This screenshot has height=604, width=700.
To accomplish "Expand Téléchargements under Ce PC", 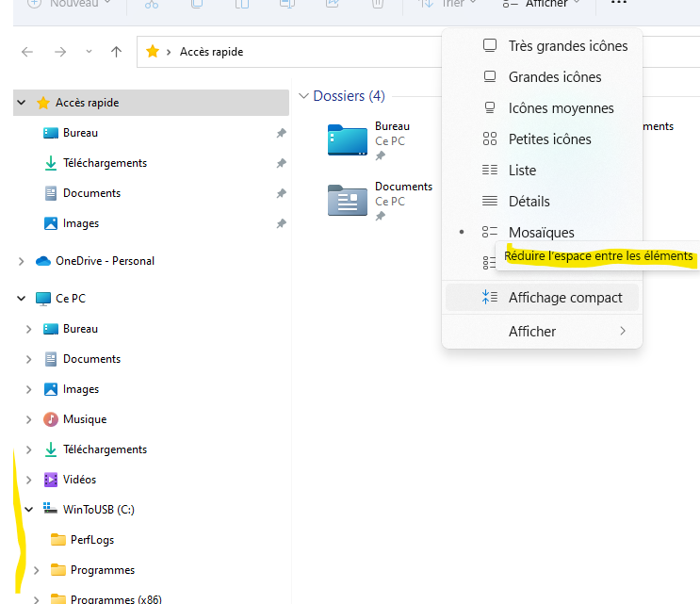I will pyautogui.click(x=28, y=449).
